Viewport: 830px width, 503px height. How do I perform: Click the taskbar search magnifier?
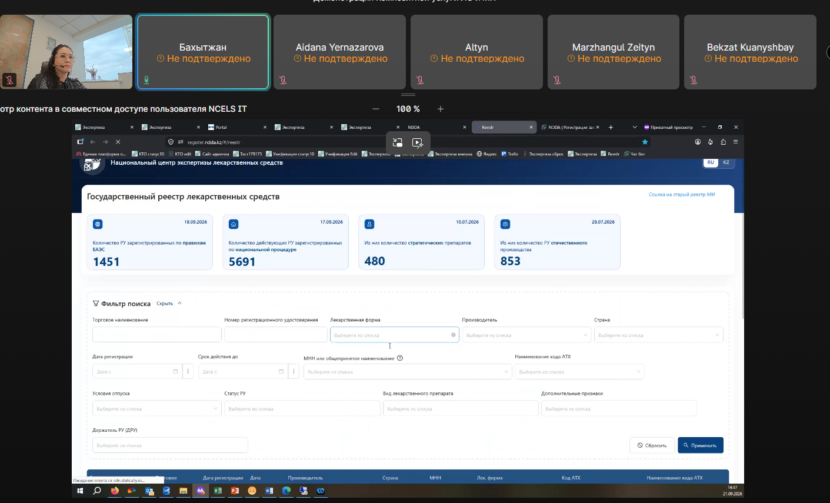[x=97, y=491]
